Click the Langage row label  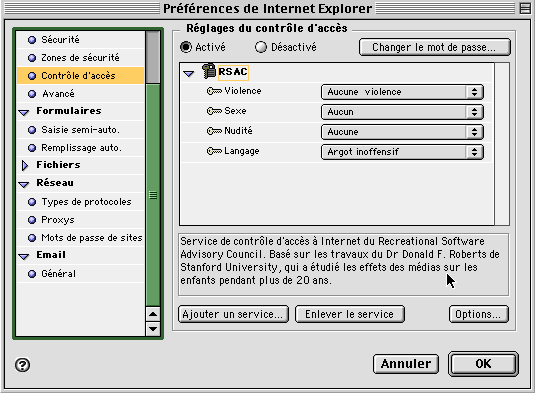pos(242,151)
